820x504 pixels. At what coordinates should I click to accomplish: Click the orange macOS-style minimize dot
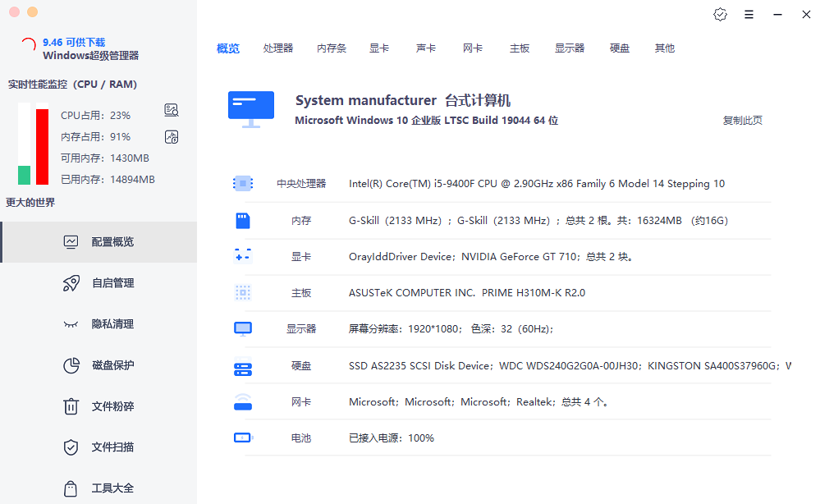pos(33,12)
